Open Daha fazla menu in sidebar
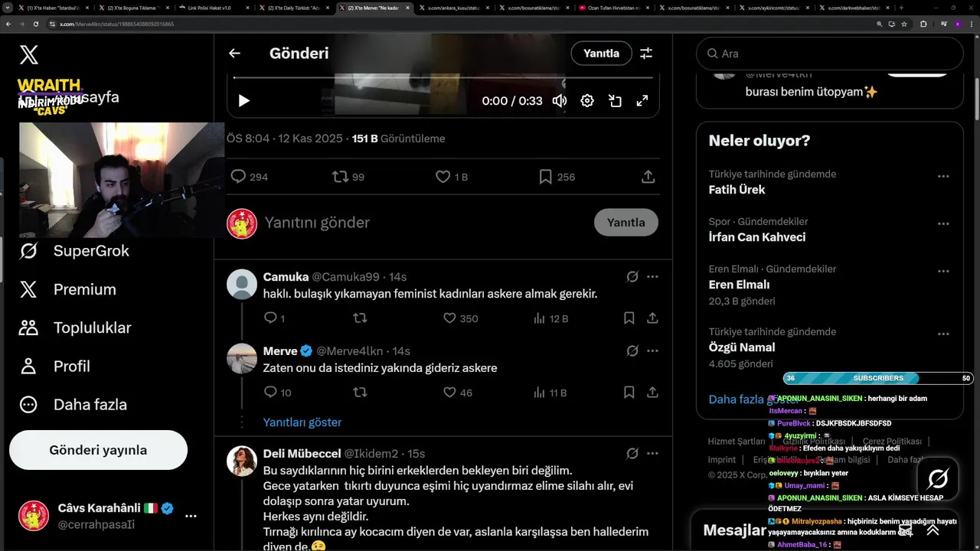The image size is (980, 551). coord(73,405)
